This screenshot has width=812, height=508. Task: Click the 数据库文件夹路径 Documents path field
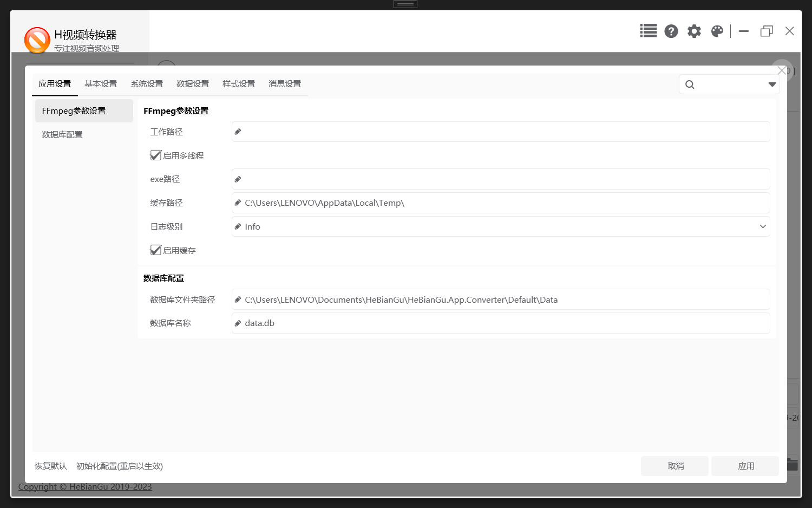[501, 299]
